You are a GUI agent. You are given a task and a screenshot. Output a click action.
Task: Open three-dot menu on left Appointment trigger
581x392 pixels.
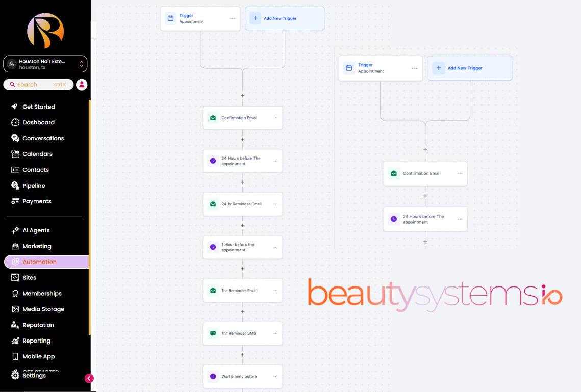point(233,19)
